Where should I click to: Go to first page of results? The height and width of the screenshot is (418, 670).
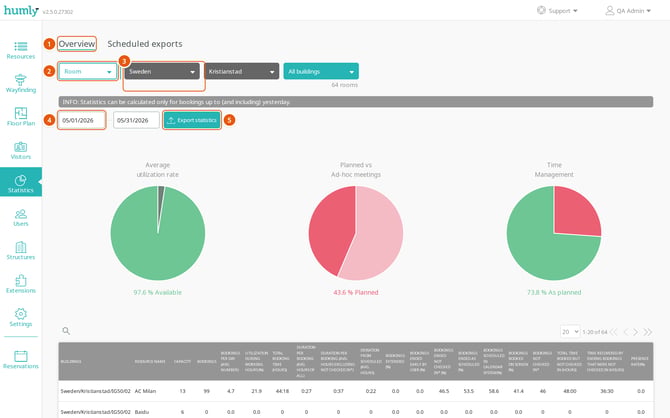(614, 332)
